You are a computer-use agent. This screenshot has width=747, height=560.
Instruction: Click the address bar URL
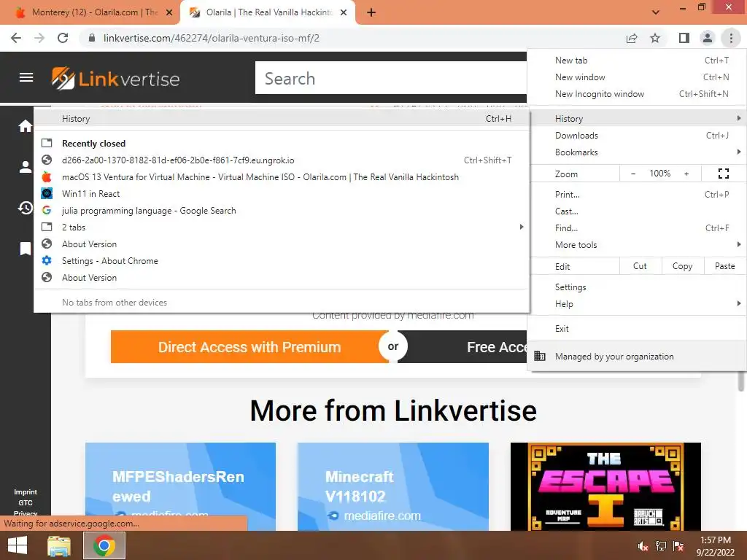pyautogui.click(x=211, y=38)
